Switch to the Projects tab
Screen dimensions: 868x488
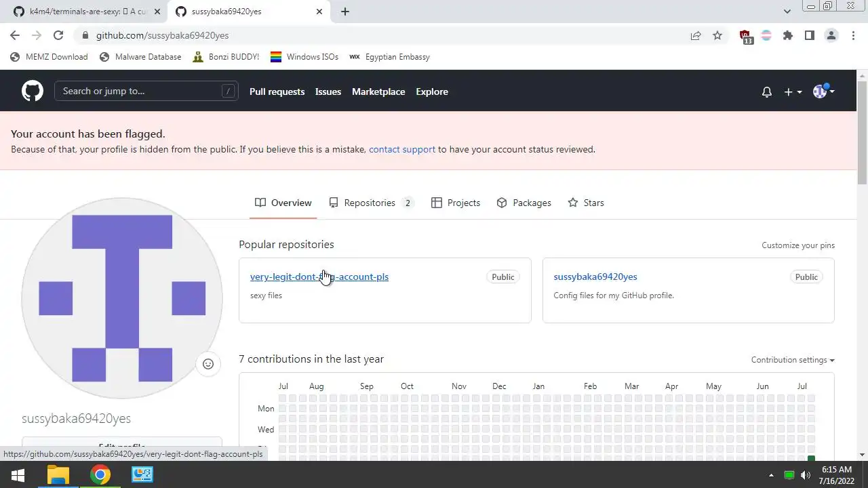pyautogui.click(x=456, y=203)
